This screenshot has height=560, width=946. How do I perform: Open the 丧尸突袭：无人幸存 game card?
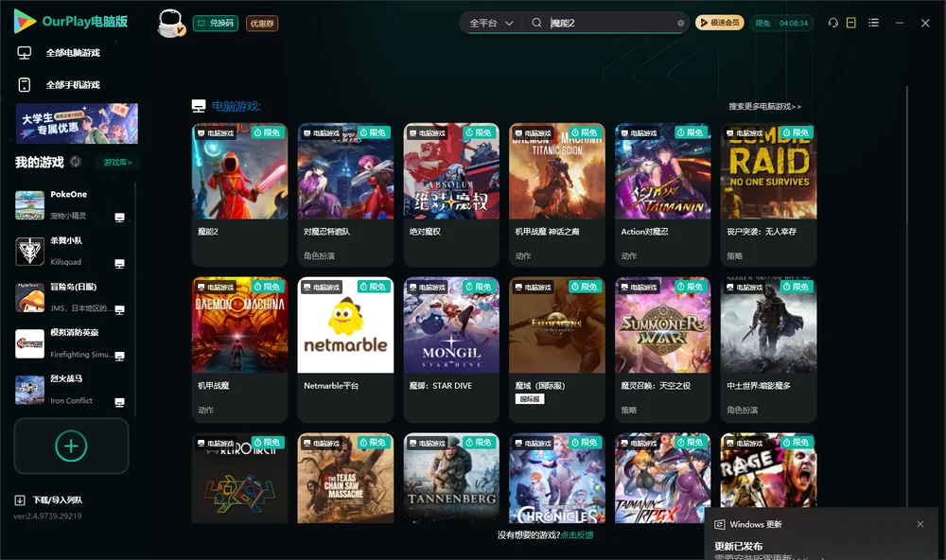[x=768, y=194]
